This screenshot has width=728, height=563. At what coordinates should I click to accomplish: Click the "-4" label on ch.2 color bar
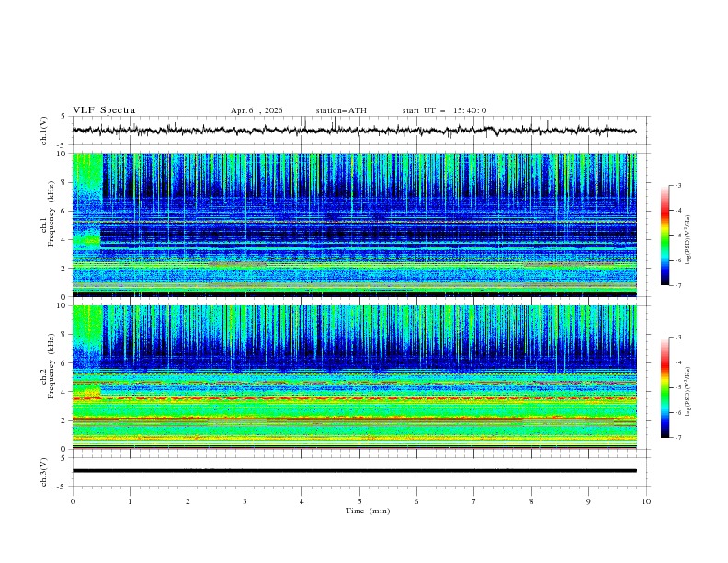click(678, 362)
